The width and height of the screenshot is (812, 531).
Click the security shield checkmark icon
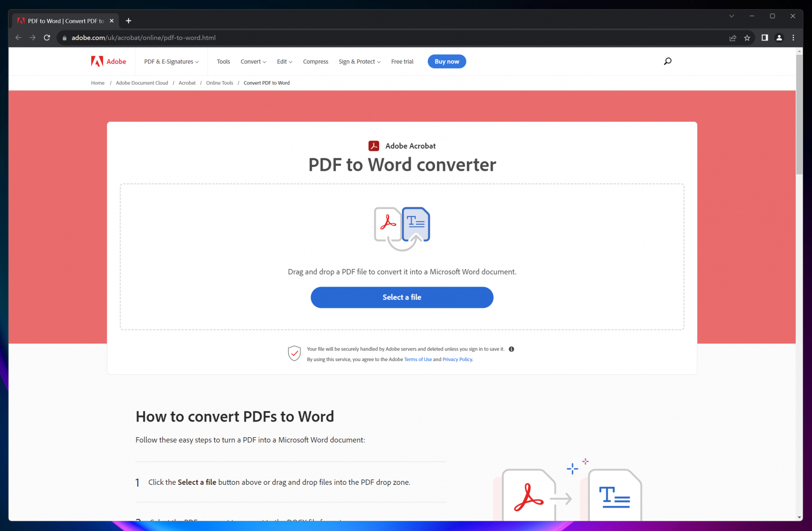[294, 353]
